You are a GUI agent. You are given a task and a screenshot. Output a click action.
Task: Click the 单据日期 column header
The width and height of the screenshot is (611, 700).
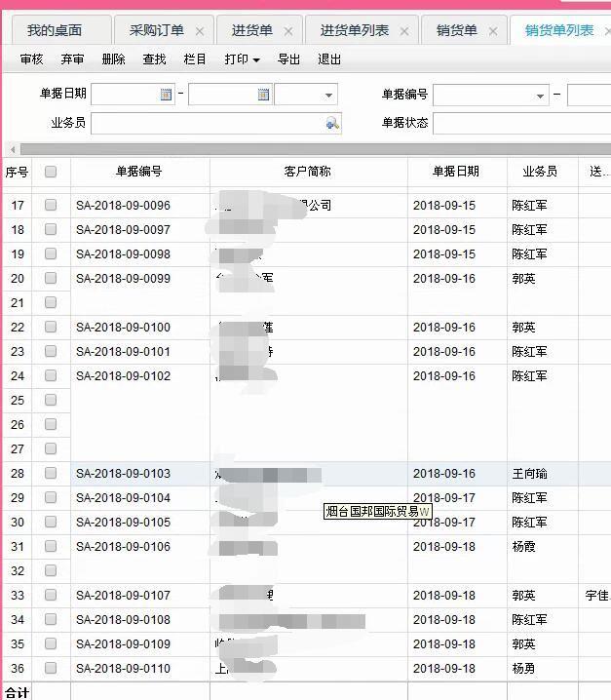click(456, 172)
